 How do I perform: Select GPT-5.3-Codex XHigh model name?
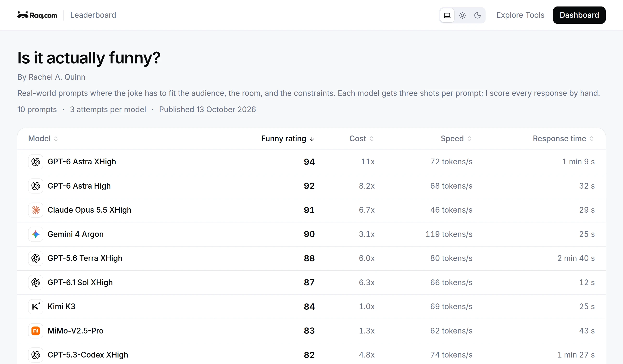tap(88, 355)
